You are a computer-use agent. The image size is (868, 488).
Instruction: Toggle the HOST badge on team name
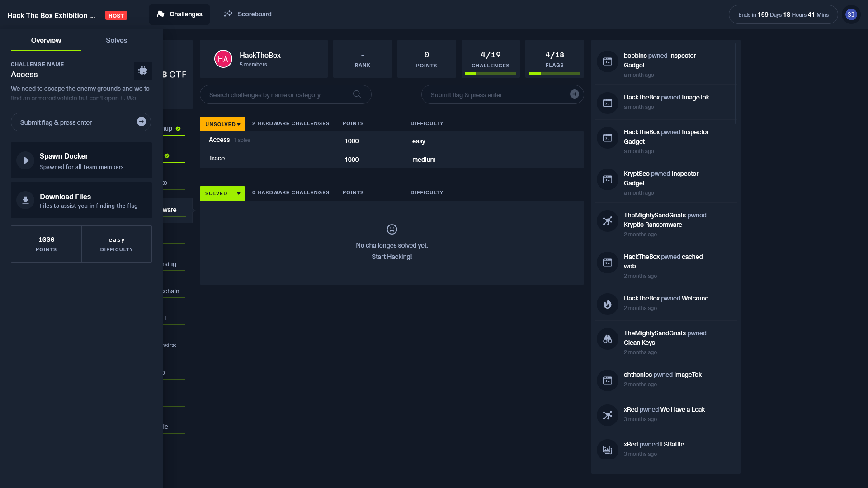[x=116, y=15]
